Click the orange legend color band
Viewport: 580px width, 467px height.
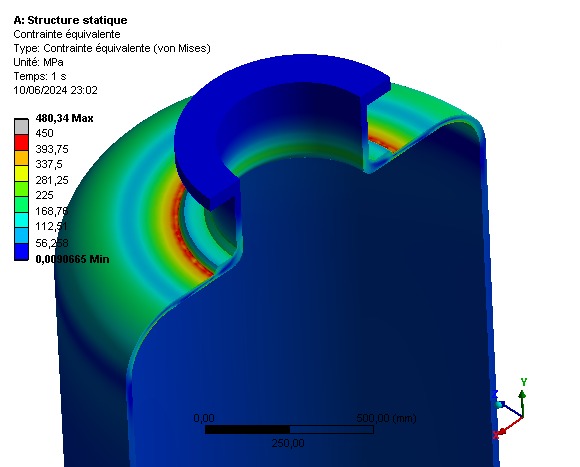point(21,158)
